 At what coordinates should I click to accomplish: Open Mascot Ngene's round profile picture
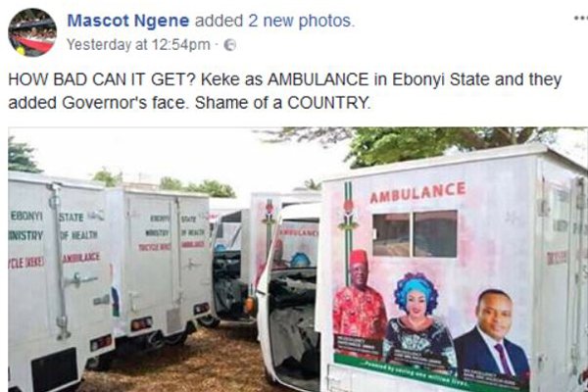point(32,32)
